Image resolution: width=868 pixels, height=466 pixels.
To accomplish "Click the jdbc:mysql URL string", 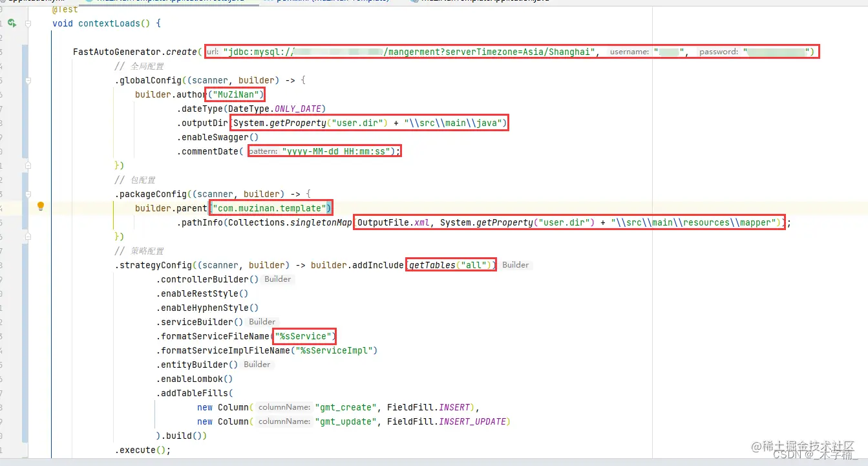I will click(410, 52).
